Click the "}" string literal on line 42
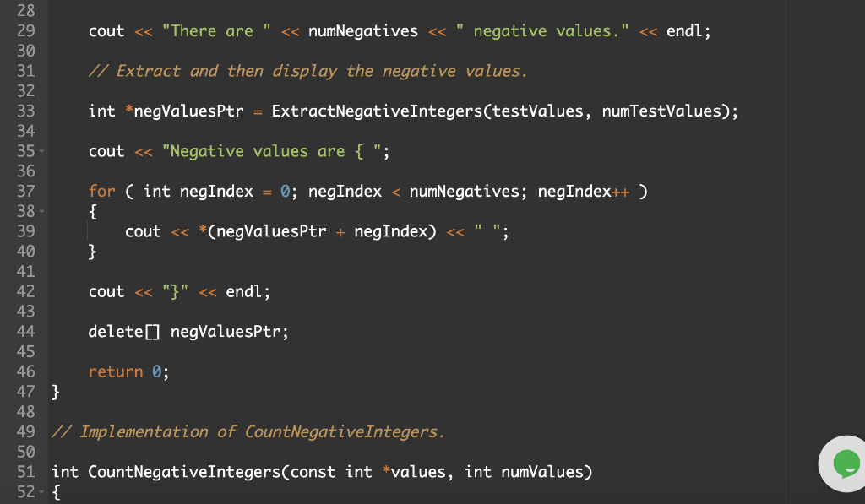This screenshot has height=504, width=865. coord(175,292)
